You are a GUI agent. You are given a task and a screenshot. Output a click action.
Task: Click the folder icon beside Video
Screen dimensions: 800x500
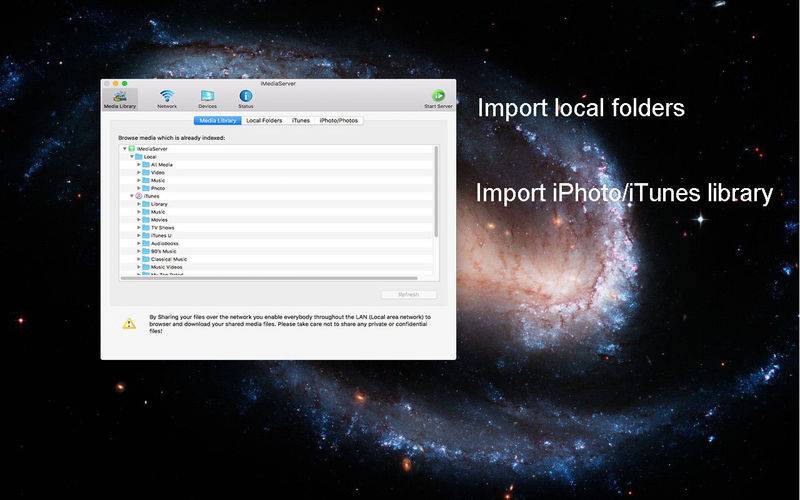[146, 172]
